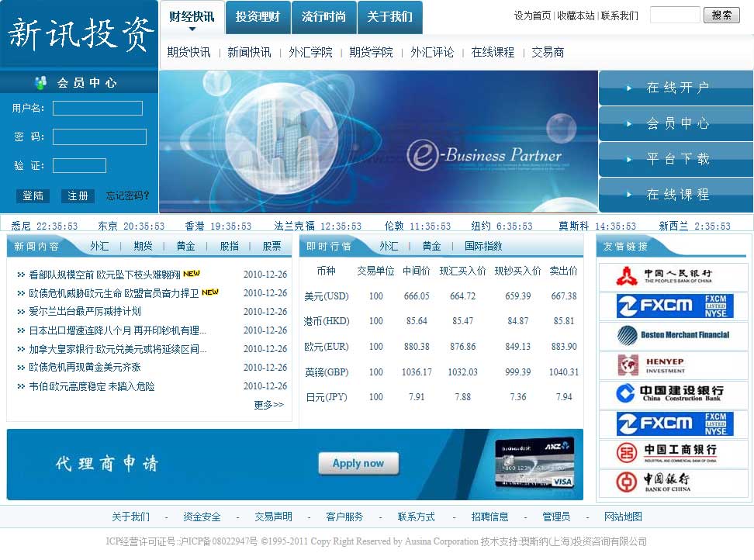The height and width of the screenshot is (560, 754).
Task: Select the 流行时尚 navigation tab
Action: click(324, 17)
